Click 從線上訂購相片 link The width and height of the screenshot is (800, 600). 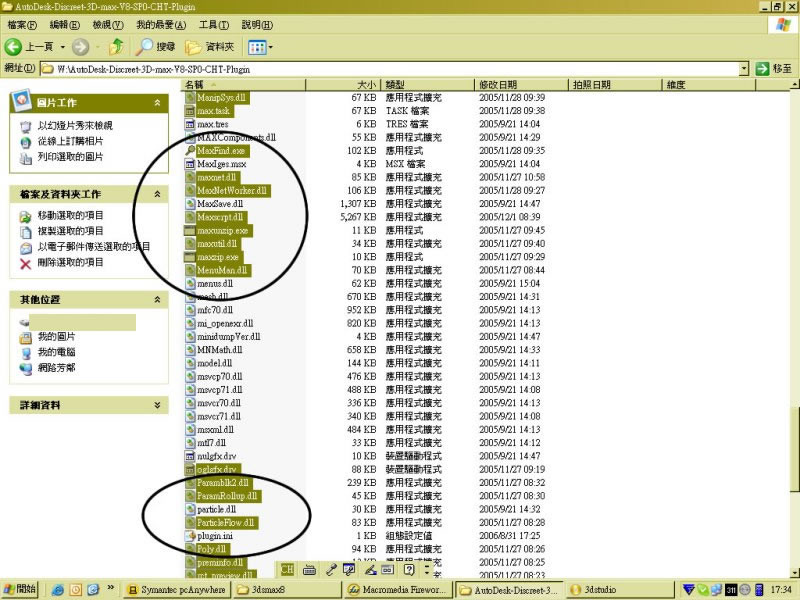(70, 141)
